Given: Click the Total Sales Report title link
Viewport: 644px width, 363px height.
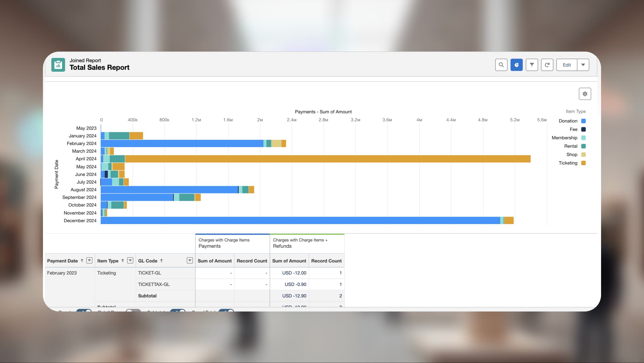Looking at the screenshot, I should [100, 67].
